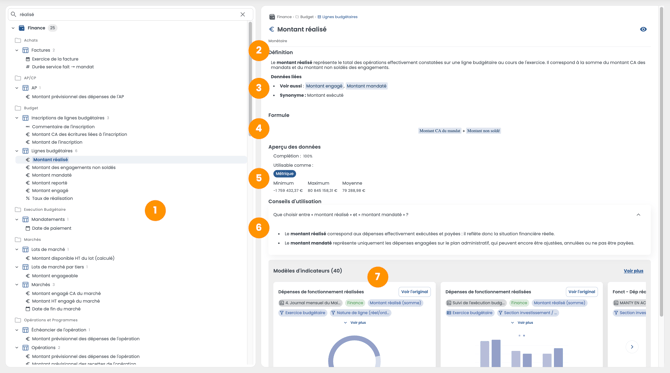Select Montant des engagements non soldés
The width and height of the screenshot is (670, 373).
74,167
